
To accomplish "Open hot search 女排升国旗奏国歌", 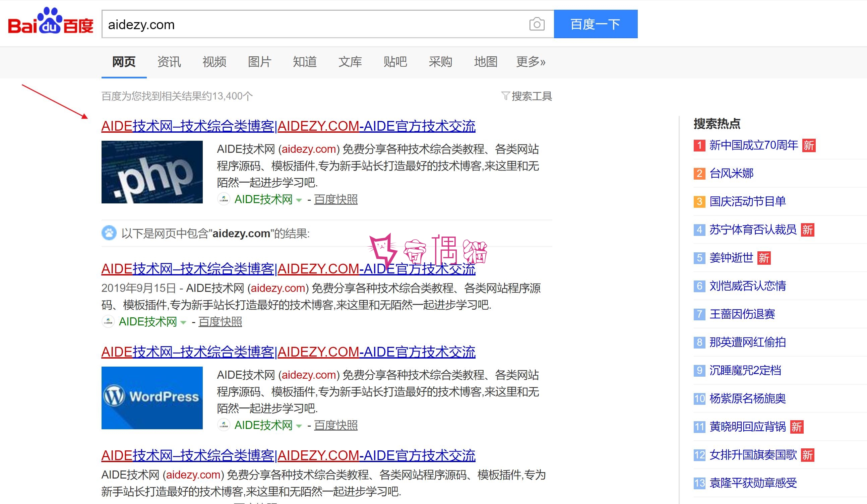I will 753,455.
